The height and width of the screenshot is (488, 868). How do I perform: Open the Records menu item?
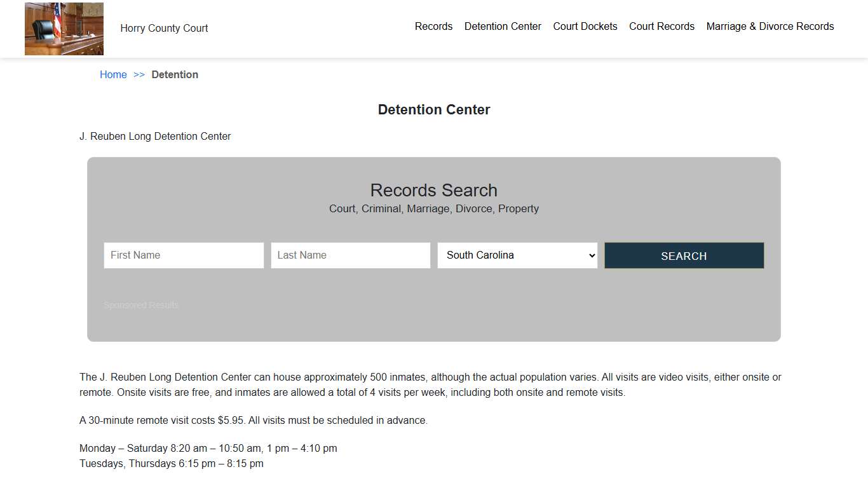(x=433, y=26)
